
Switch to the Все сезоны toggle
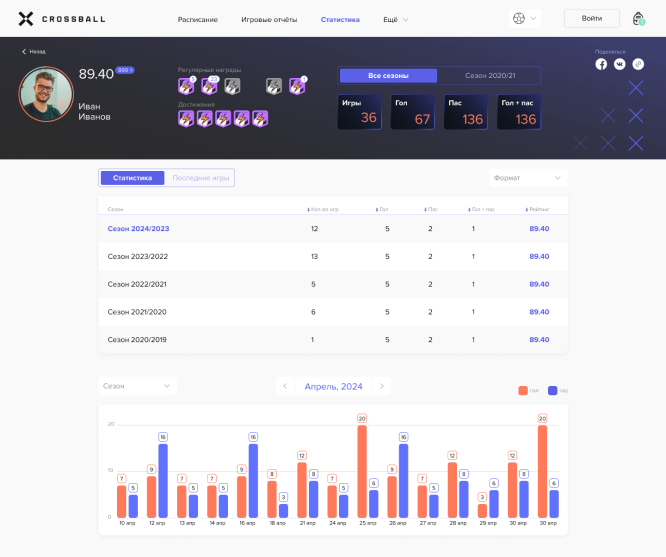pyautogui.click(x=388, y=75)
